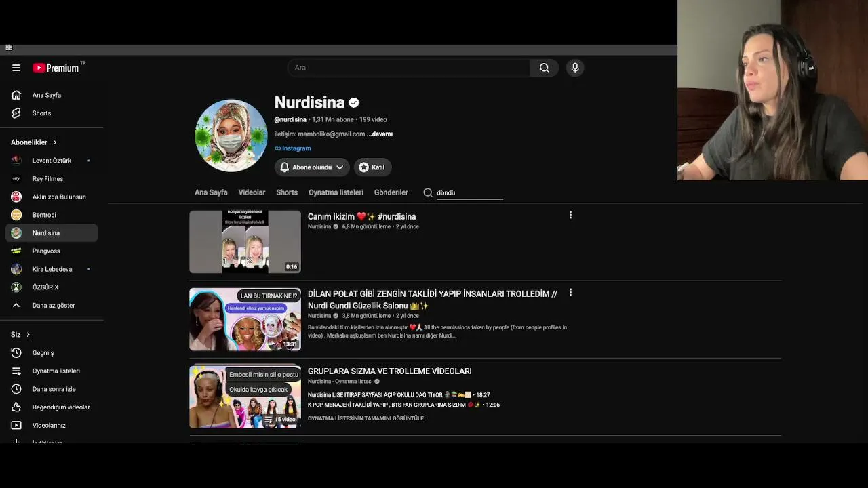Open the apps grid icon at top-left
The width and height of the screenshot is (868, 488).
tap(9, 47)
